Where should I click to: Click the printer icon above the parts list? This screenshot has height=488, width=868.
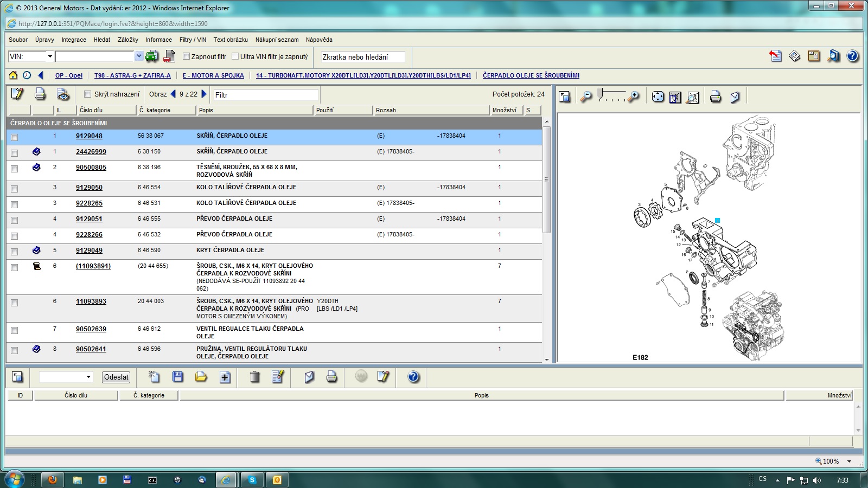click(x=40, y=94)
